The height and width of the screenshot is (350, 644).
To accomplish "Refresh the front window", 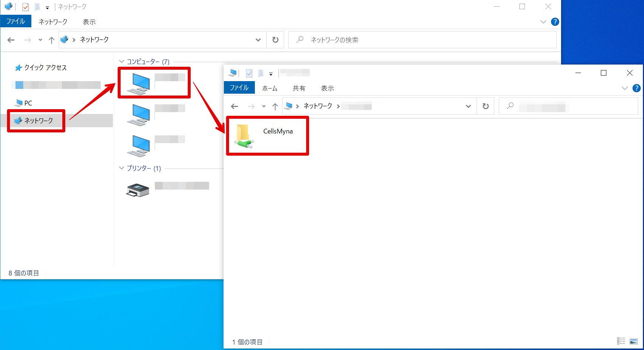I will [x=486, y=106].
